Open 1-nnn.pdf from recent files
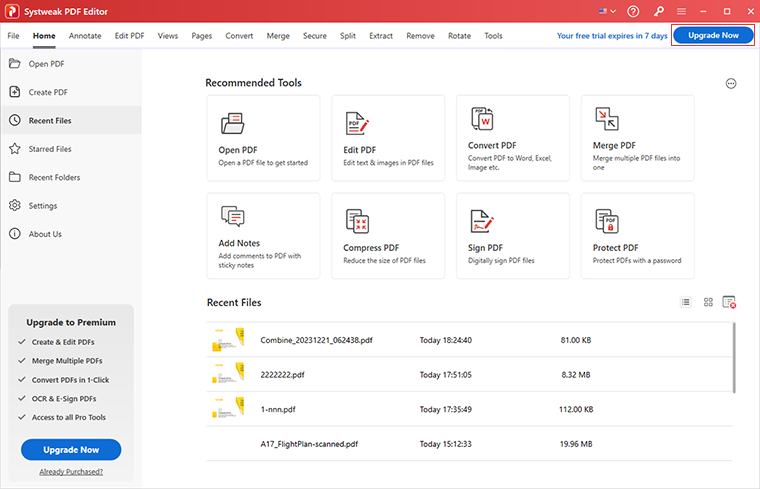This screenshot has height=489, width=760. tap(469, 410)
